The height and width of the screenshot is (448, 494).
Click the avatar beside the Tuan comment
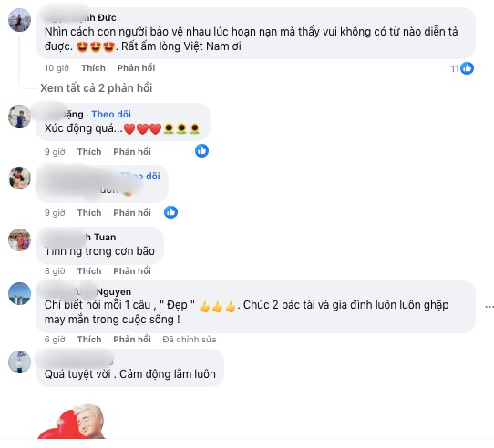coord(19,239)
